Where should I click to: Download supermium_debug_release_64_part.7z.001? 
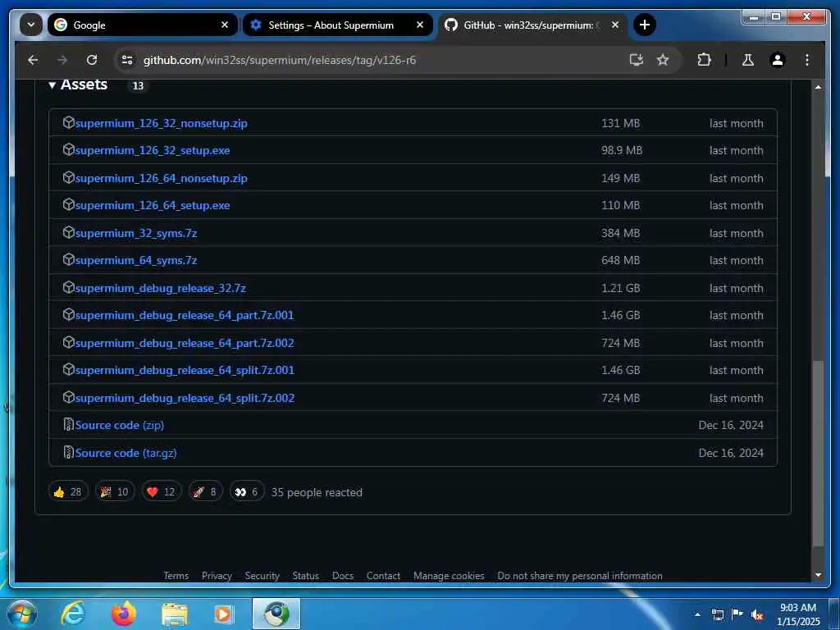185,315
